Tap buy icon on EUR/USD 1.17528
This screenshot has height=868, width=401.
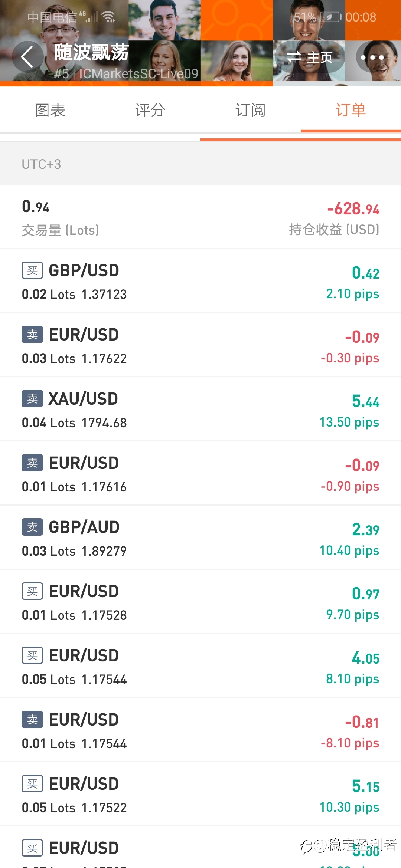[32, 591]
